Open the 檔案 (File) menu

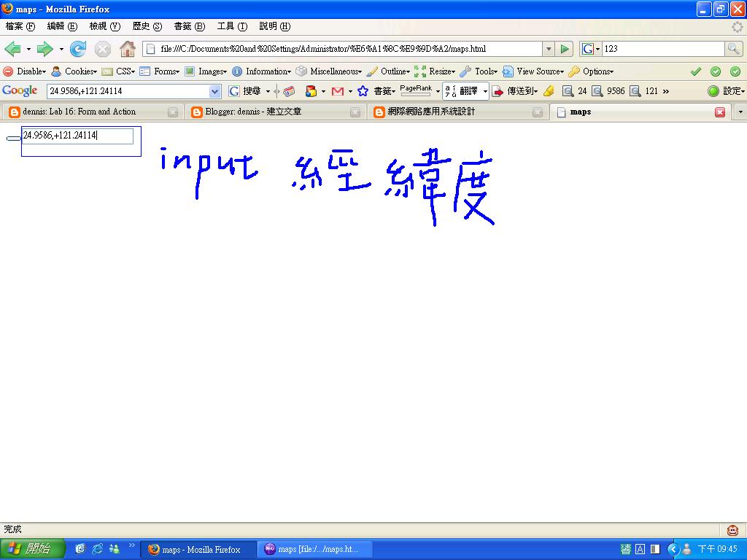tap(20, 26)
